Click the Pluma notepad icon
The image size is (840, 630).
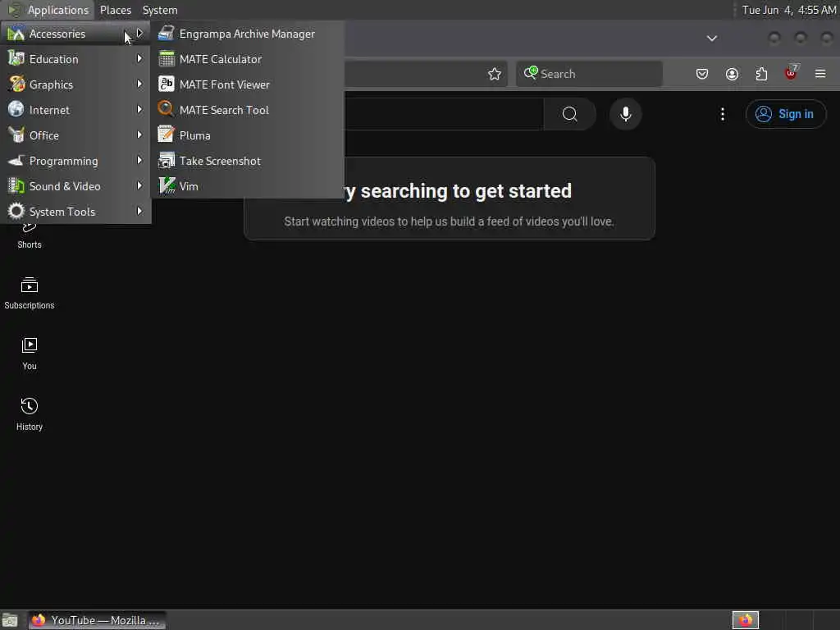point(166,135)
